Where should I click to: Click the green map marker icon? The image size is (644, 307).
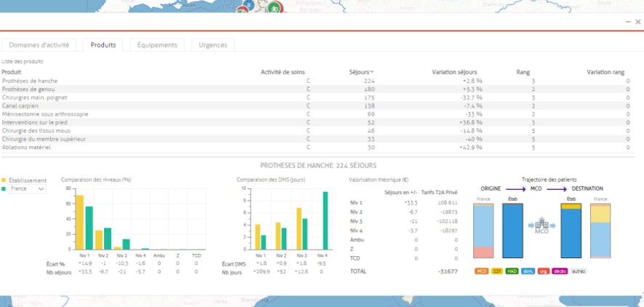click(x=274, y=8)
